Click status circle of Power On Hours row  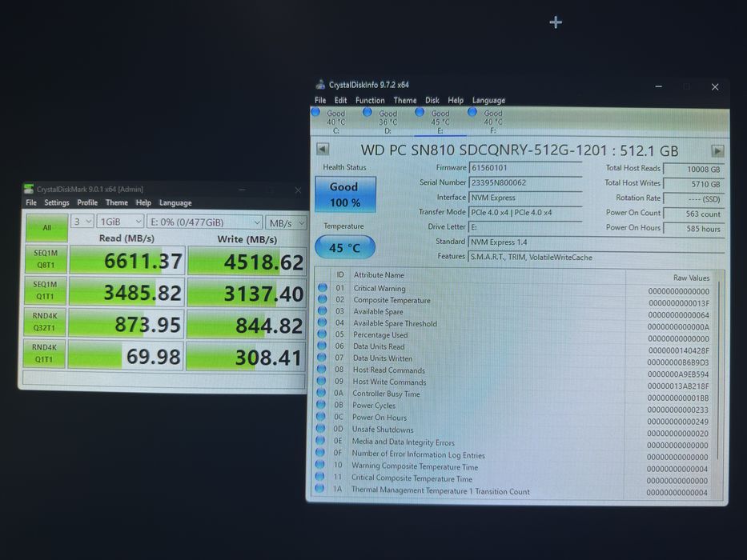pos(320,417)
